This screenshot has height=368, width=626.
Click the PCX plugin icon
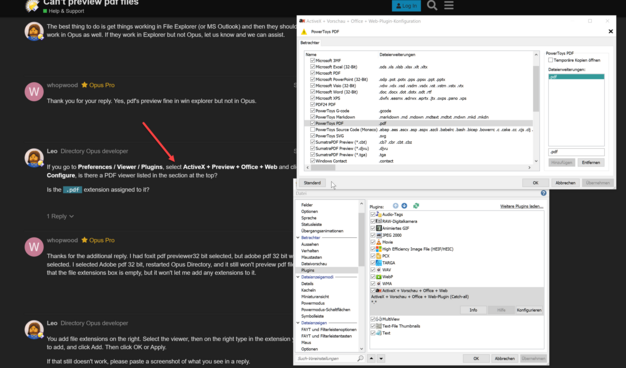click(x=379, y=256)
